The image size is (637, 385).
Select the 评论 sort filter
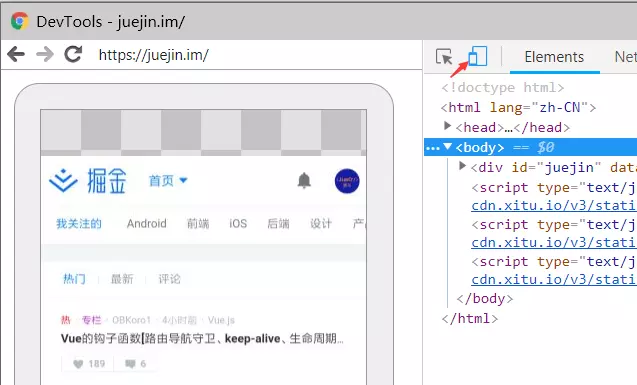(x=169, y=279)
